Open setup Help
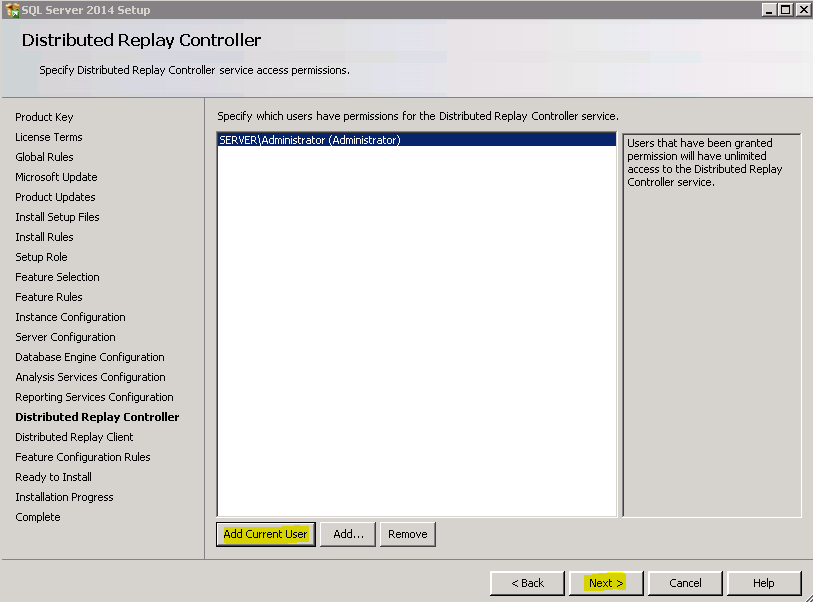Image resolution: width=813 pixels, height=602 pixels. point(764,583)
